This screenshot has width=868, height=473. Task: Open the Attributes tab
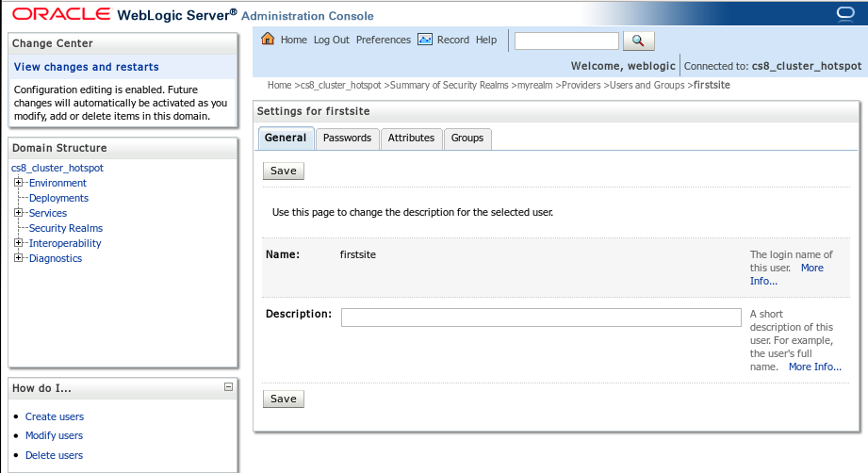coord(411,139)
